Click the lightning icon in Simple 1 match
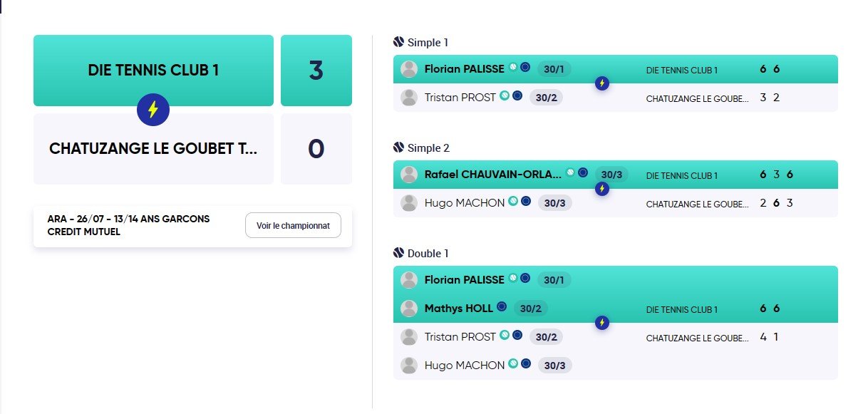Image resolution: width=868 pixels, height=414 pixels. (x=602, y=83)
